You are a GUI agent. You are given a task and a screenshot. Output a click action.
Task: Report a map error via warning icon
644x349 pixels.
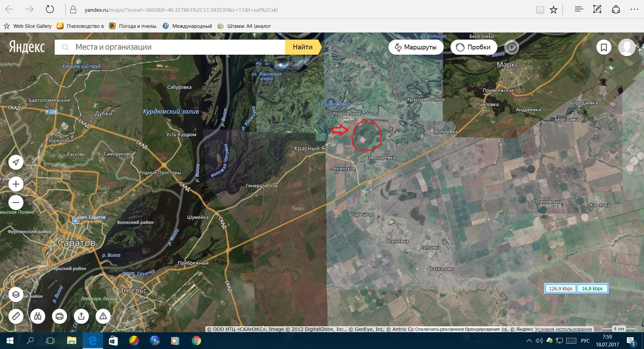tap(103, 316)
